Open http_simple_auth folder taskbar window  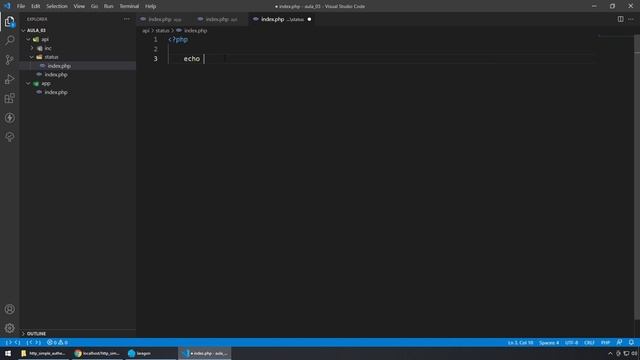44,353
